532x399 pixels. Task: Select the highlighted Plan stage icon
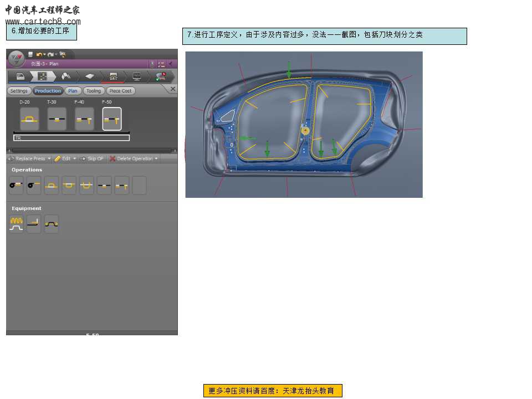click(43, 76)
